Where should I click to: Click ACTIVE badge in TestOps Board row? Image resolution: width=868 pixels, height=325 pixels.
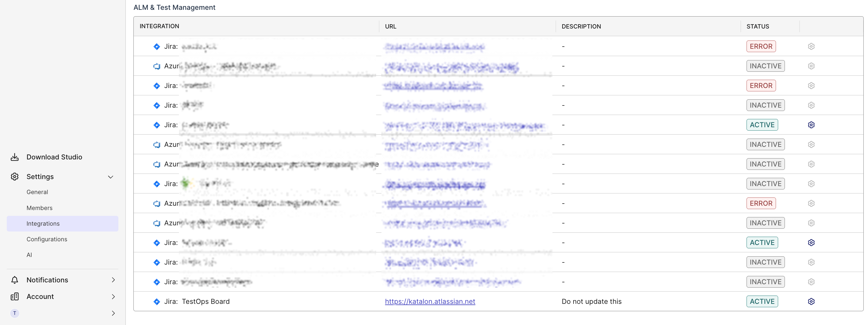(x=762, y=302)
